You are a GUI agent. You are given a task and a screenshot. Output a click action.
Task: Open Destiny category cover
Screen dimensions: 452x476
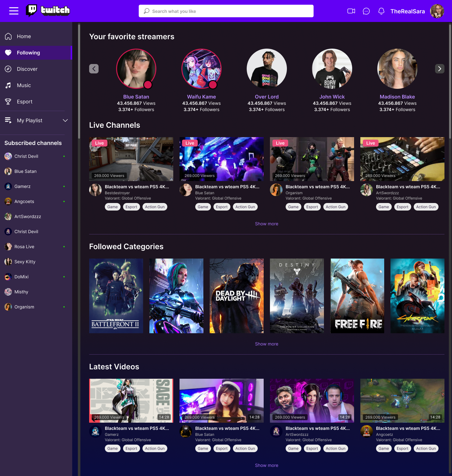click(x=297, y=296)
